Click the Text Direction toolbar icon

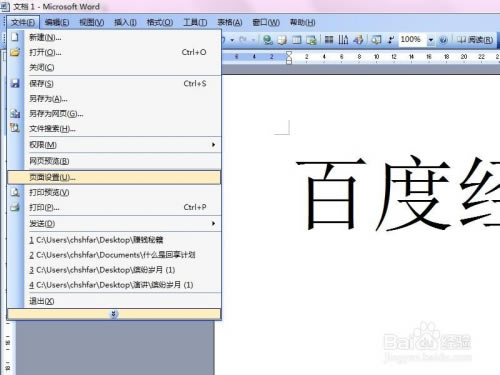(x=343, y=40)
